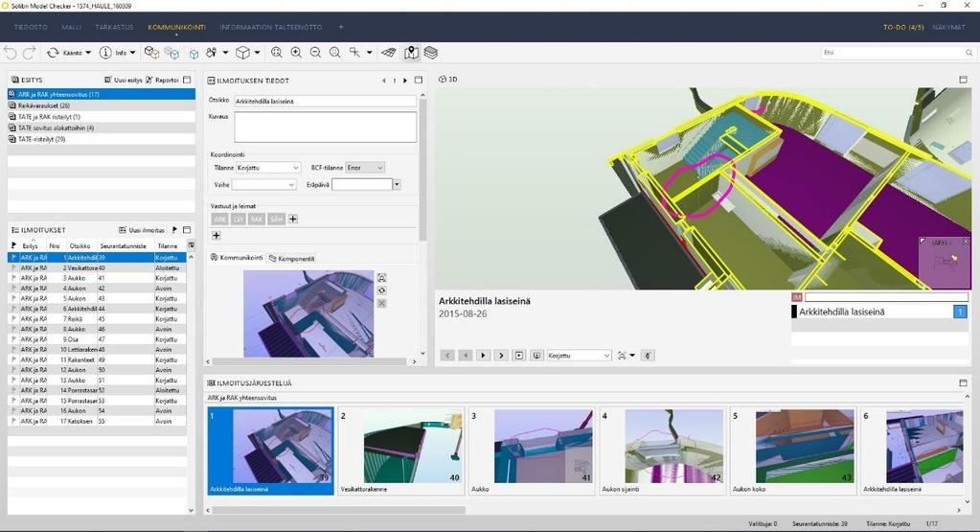Activate the Info selection tool
The height and width of the screenshot is (532, 980).
point(114,53)
